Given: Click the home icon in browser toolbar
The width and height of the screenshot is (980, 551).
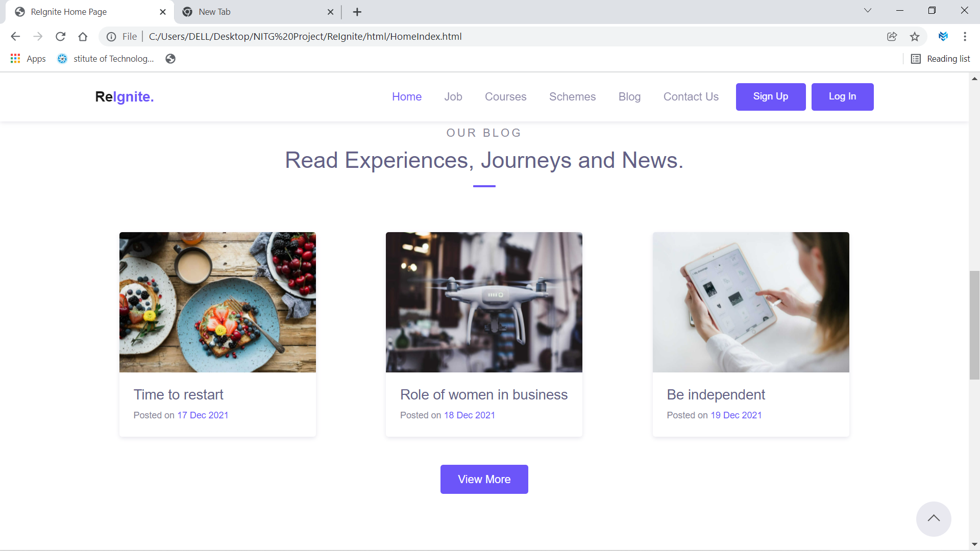Looking at the screenshot, I should point(83,36).
